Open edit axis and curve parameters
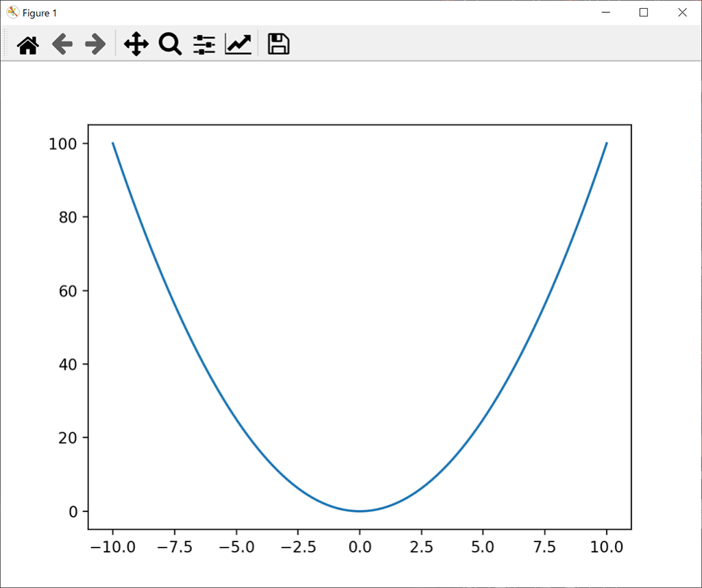This screenshot has height=588, width=702. pos(239,45)
